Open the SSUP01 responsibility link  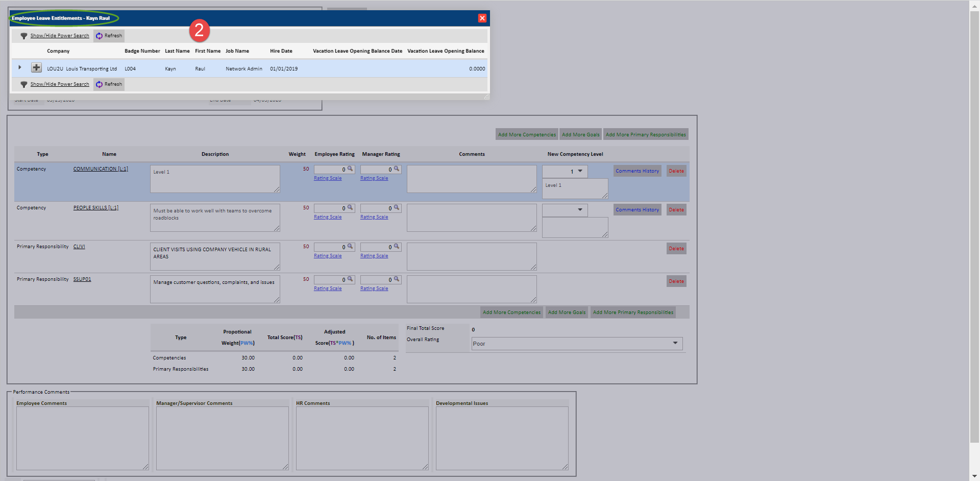tap(82, 279)
